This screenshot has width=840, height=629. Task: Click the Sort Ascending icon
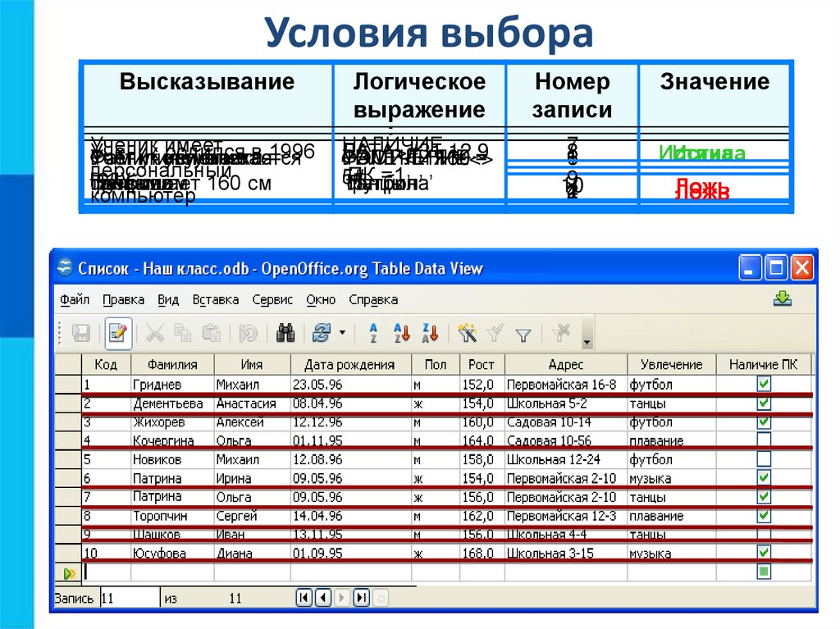tap(373, 334)
